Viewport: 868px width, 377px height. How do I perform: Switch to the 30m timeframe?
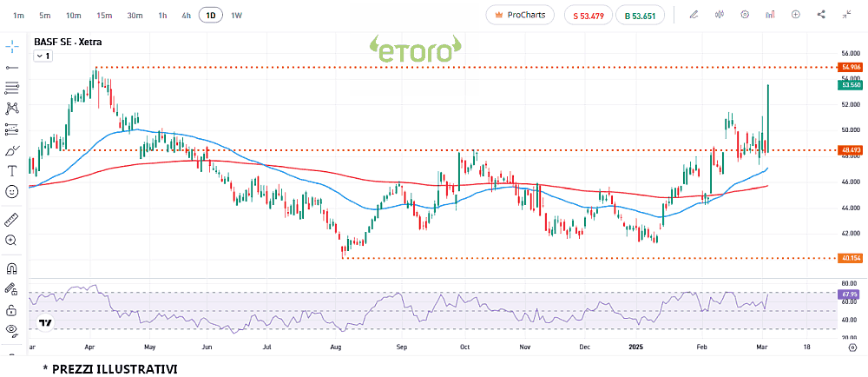[x=135, y=16]
